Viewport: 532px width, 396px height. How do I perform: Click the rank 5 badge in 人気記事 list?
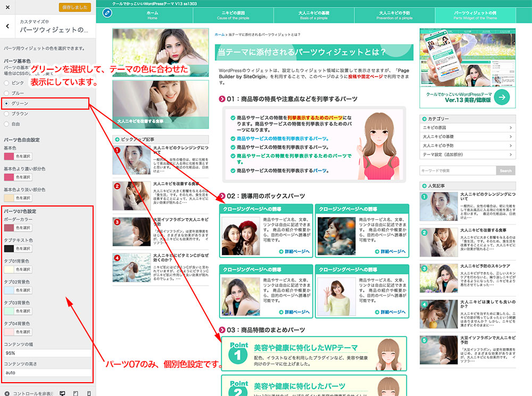point(424,340)
